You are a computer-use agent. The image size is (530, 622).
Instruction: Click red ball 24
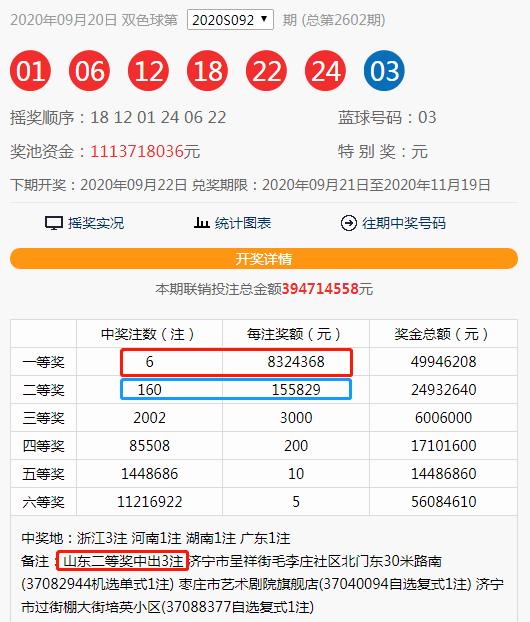325,71
